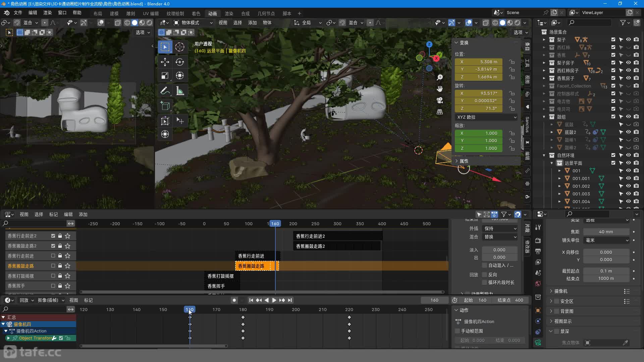Image resolution: width=644 pixels, height=362 pixels.
Task: Click the 焦距 40 mm value field
Action: point(606,232)
